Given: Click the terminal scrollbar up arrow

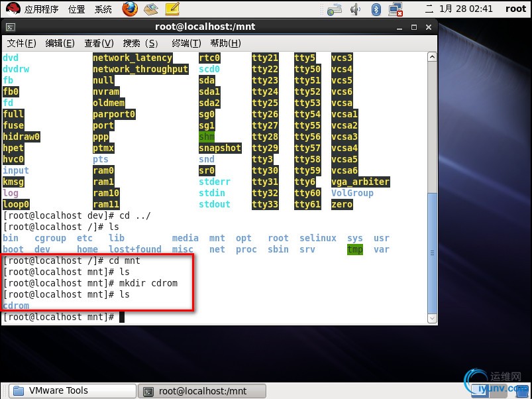Looking at the screenshot, I should (432, 56).
